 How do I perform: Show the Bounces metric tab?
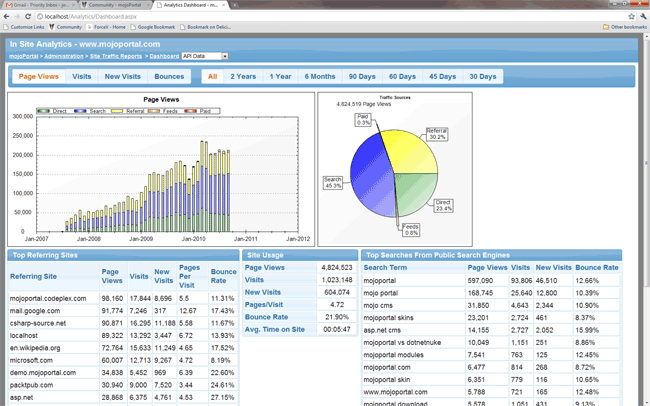tap(169, 76)
